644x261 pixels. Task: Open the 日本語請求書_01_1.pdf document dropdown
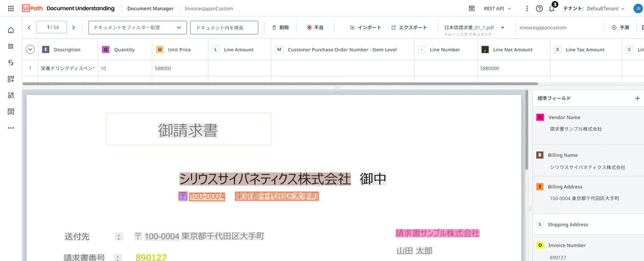click(474, 28)
